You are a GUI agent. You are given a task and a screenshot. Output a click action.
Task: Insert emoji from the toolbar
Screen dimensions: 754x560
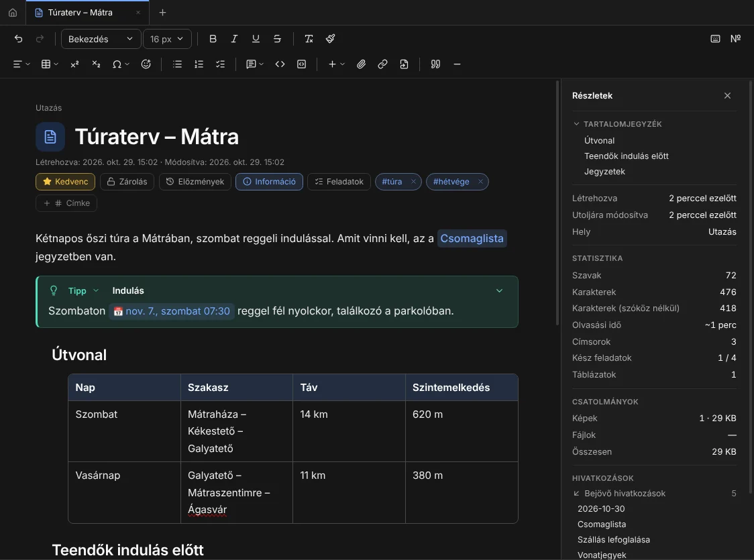146,64
